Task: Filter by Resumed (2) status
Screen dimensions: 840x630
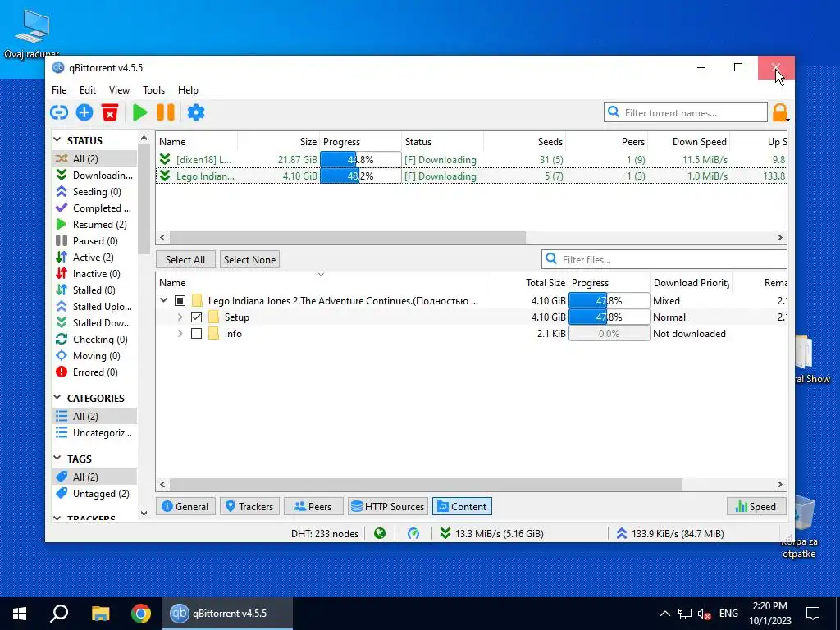Action: (94, 225)
